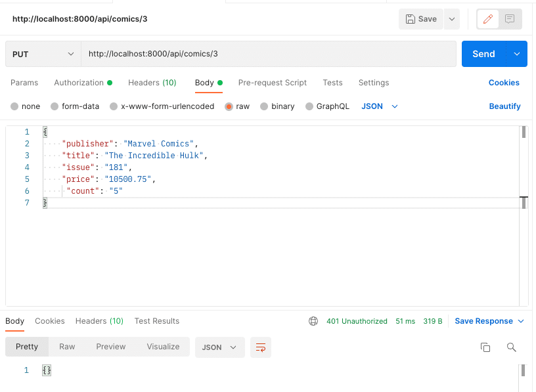Click Save Response
Viewport: 536px width, 392px height.
click(483, 321)
